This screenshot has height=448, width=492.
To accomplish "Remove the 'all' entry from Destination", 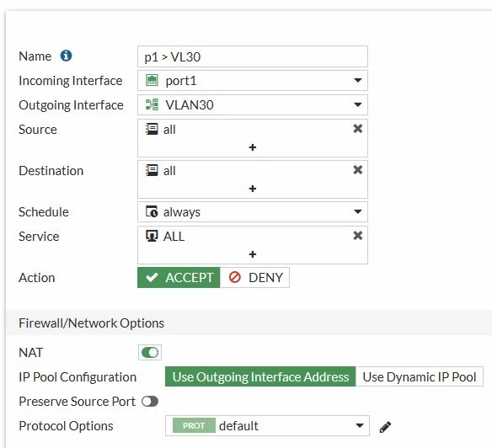I will (x=358, y=170).
